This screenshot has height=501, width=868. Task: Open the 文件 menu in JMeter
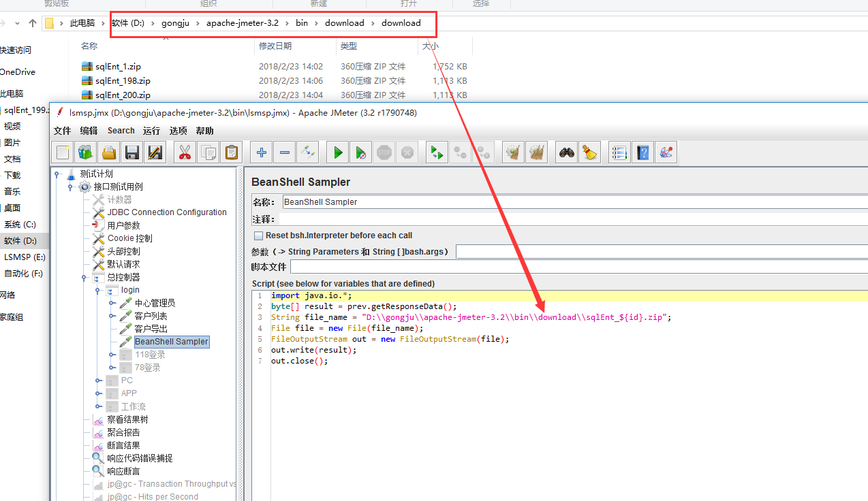coord(62,131)
